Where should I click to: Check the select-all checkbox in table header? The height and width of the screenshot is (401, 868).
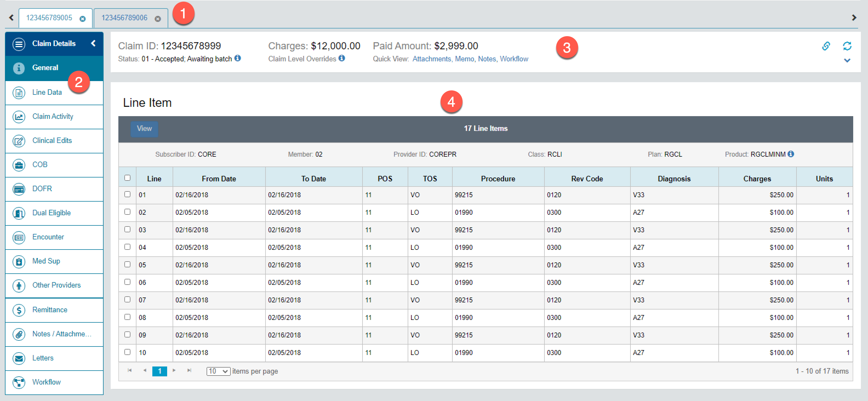127,177
